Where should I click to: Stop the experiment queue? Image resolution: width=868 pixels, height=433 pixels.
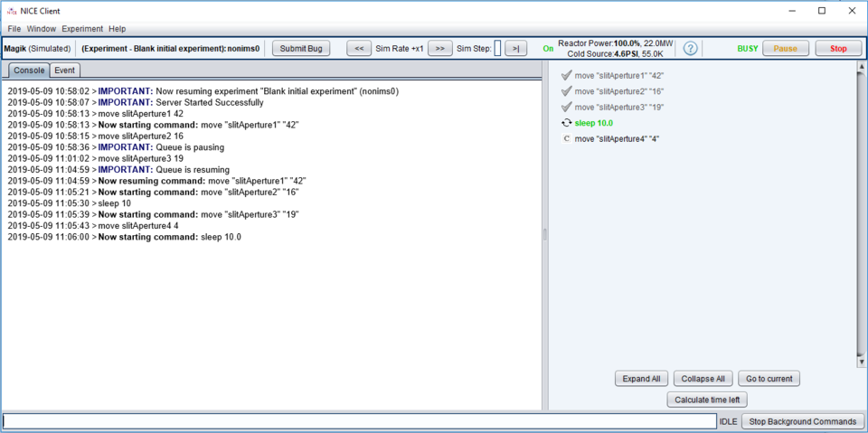coord(838,48)
